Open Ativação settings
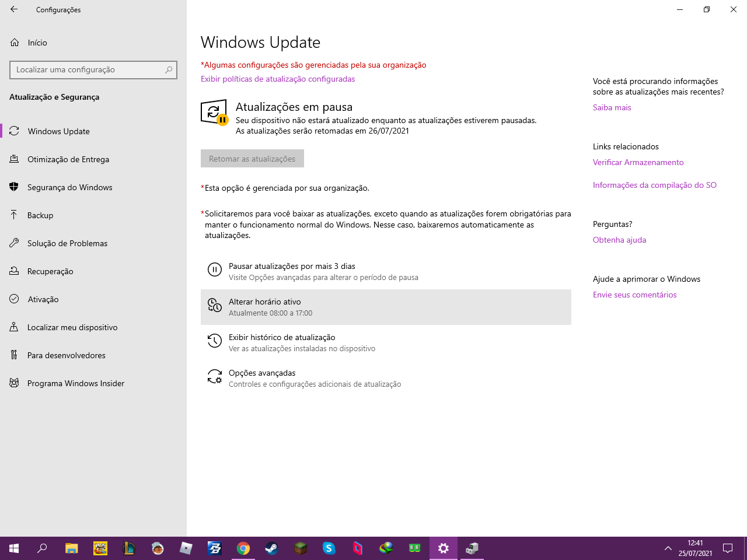The width and height of the screenshot is (747, 560). 93,299
